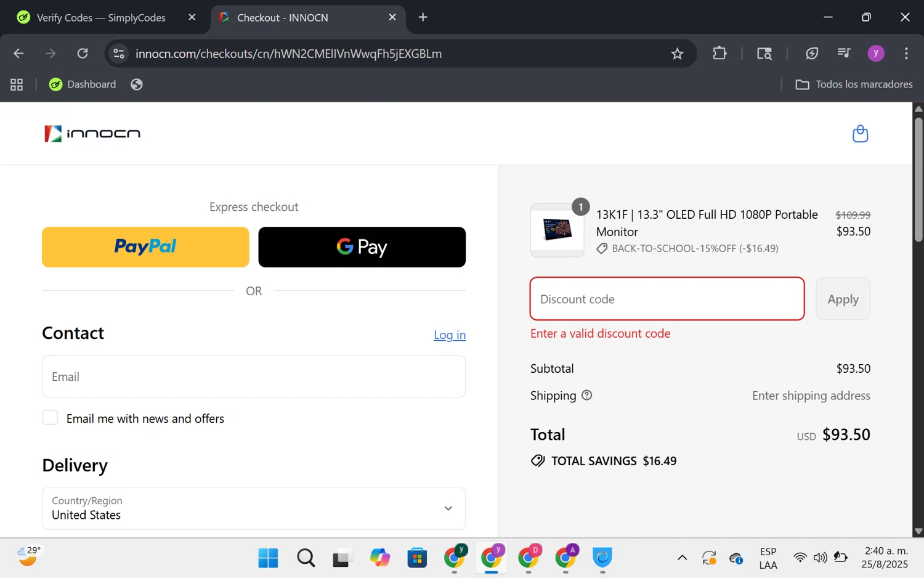The image size is (924, 578).
Task: Click the globe bookmark icon
Action: pos(137,84)
